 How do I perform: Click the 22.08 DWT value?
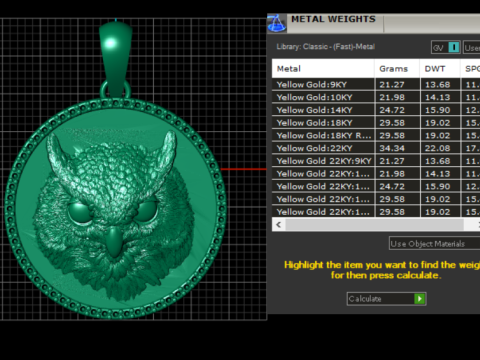[437, 148]
